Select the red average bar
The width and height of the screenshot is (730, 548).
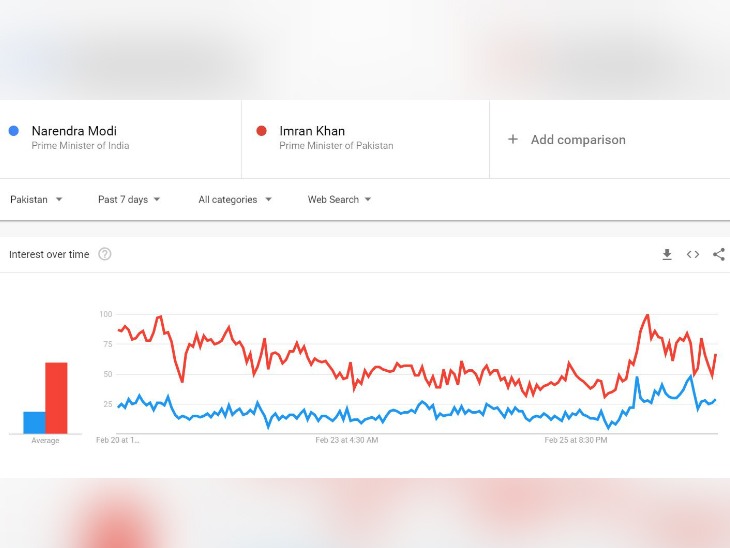[x=56, y=398]
